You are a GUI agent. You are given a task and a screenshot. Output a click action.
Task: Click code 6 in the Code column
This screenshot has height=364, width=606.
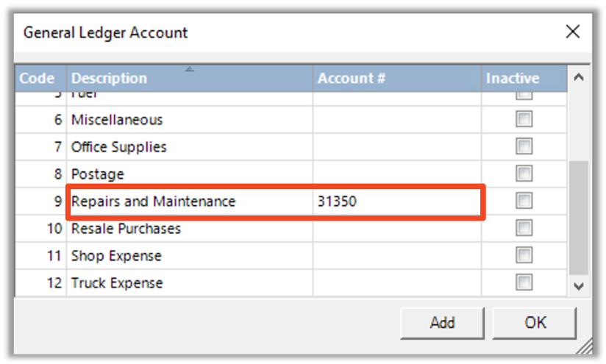point(57,120)
